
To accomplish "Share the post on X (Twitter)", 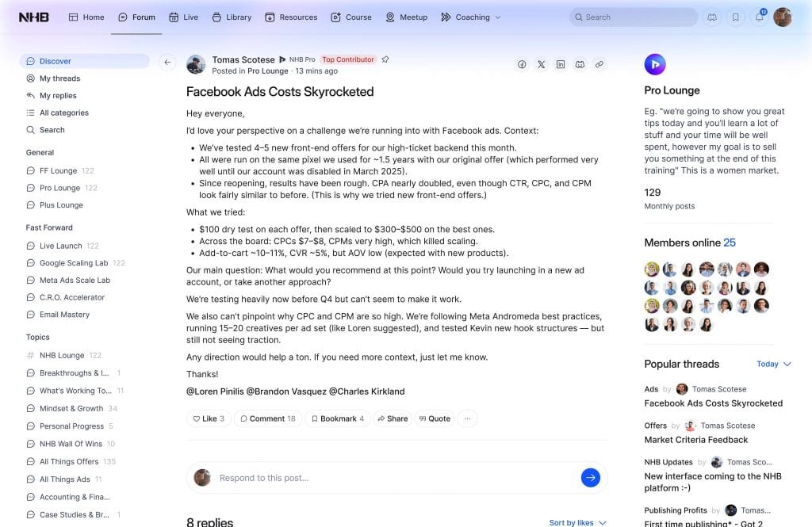I will pos(541,64).
